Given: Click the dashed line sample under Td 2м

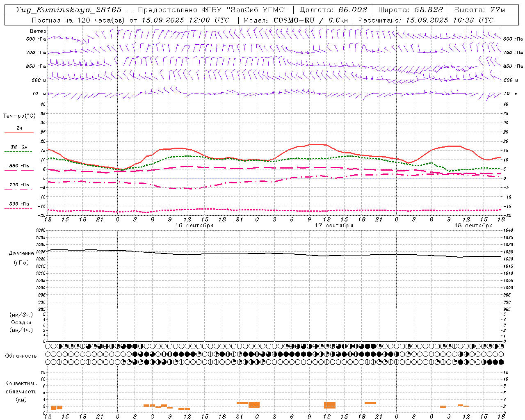Looking at the screenshot, I should [x=18, y=152].
